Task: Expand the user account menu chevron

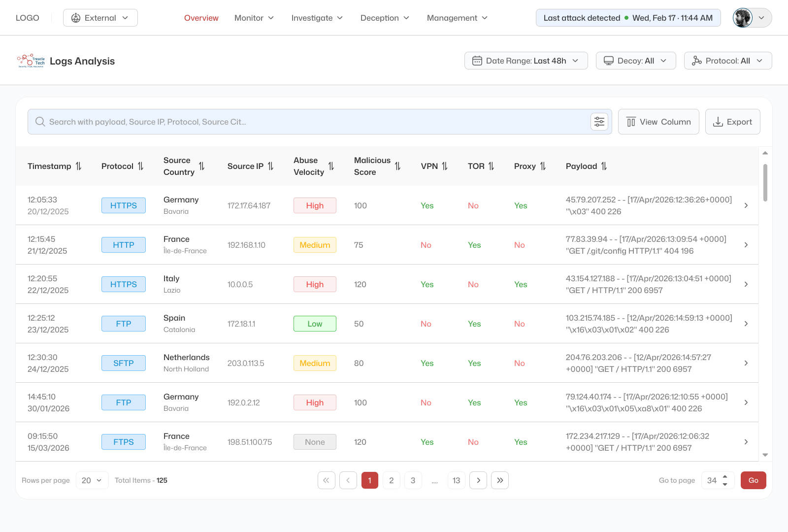Action: [761, 18]
